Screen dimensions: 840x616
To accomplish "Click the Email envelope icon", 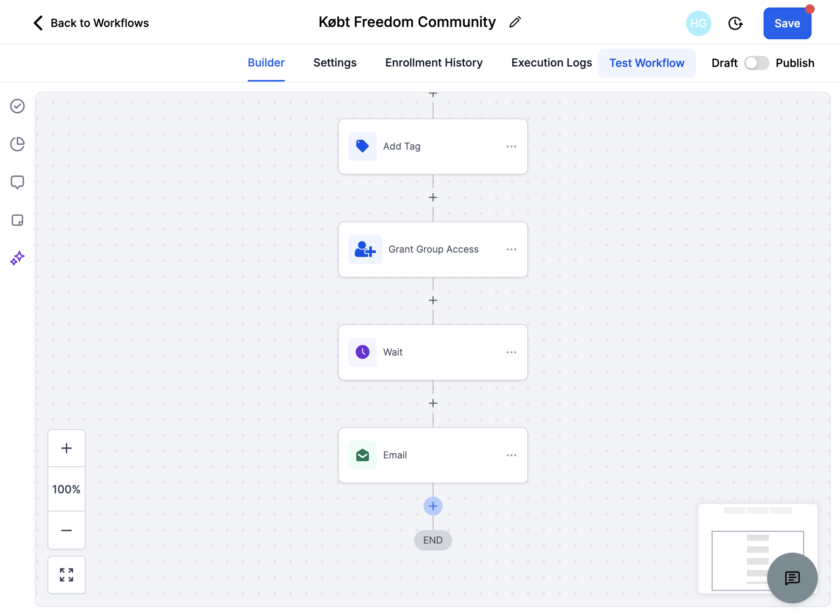I will [x=363, y=455].
